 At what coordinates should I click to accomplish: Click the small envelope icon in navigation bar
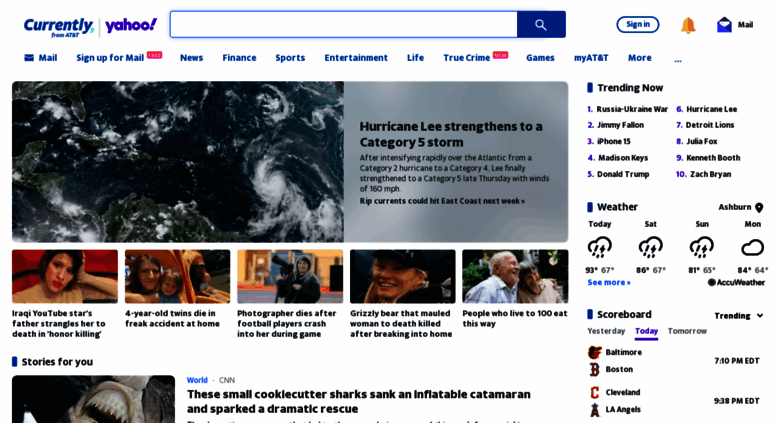tap(29, 58)
